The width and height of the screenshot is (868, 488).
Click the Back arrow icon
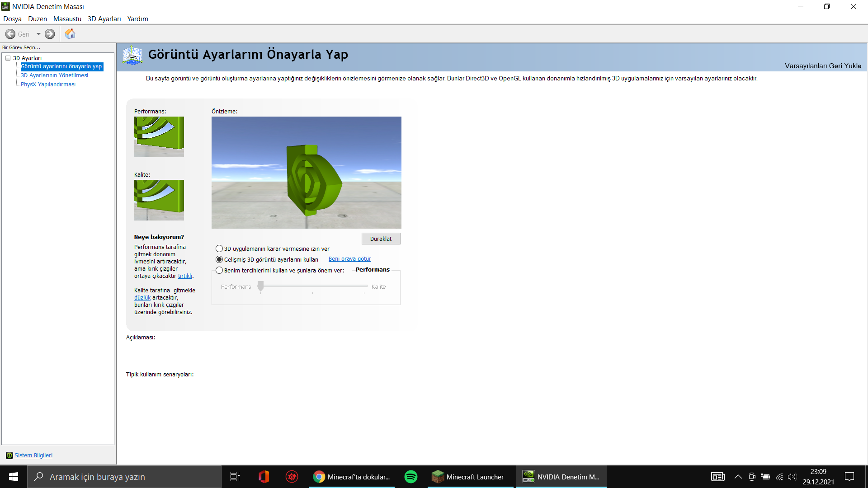point(10,34)
